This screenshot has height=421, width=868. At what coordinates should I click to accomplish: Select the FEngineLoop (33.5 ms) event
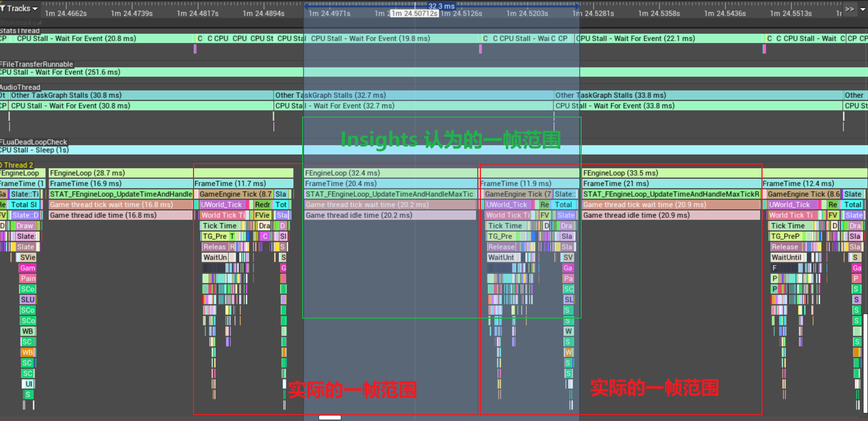point(724,173)
